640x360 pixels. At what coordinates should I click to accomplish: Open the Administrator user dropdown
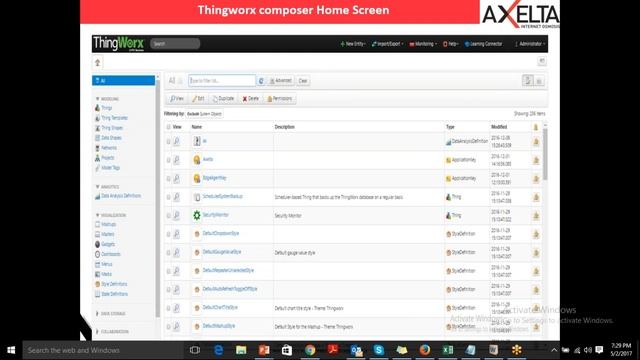pyautogui.click(x=530, y=44)
